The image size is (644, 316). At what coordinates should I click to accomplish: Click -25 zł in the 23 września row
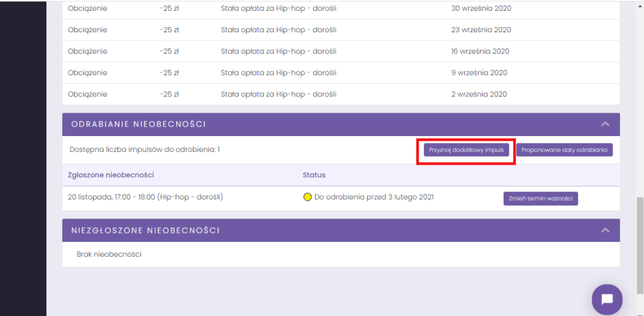[x=169, y=30]
